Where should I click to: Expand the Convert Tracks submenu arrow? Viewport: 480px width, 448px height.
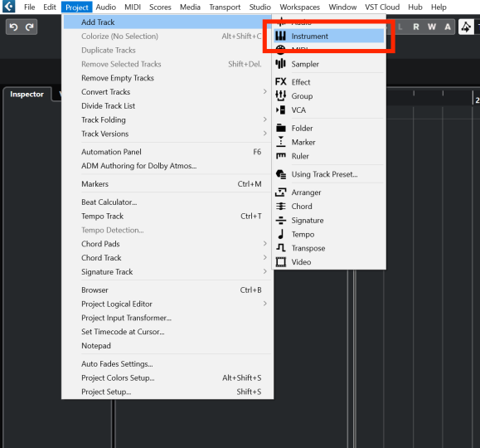[x=264, y=91]
